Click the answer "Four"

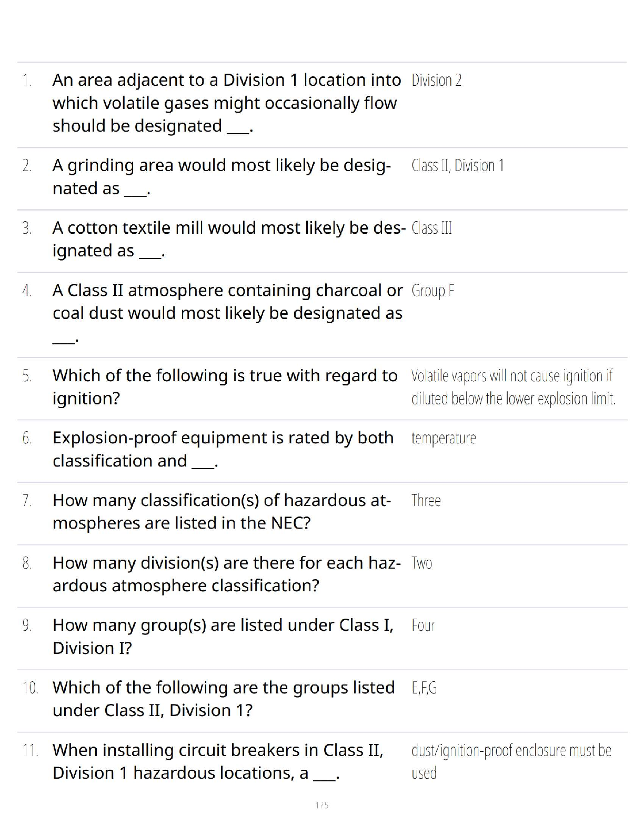coord(423,625)
